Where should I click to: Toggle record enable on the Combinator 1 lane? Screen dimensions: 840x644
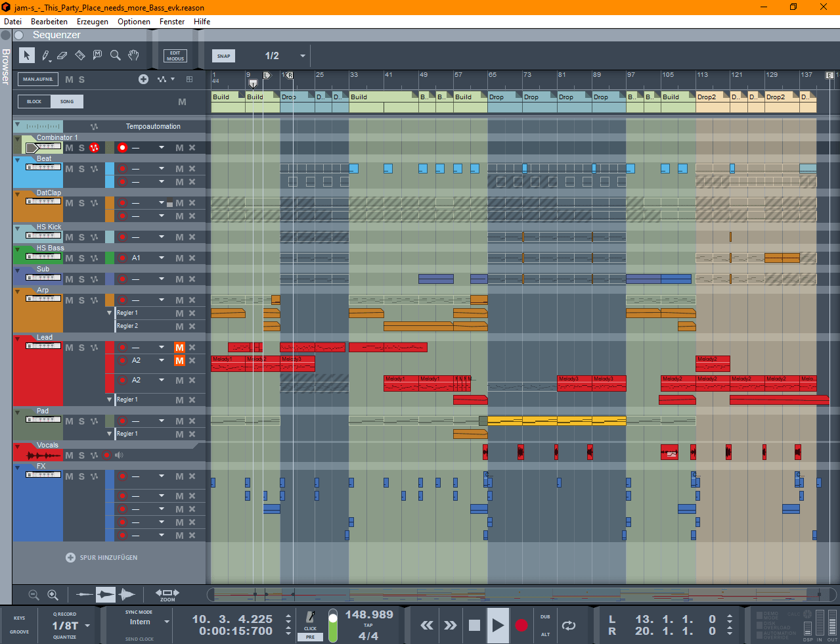coord(122,148)
